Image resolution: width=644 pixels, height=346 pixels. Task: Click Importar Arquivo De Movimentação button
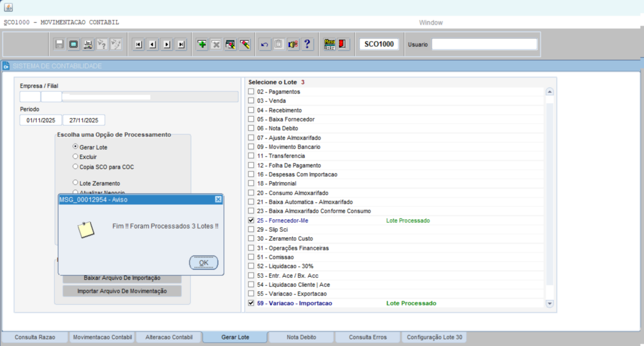[x=122, y=291]
